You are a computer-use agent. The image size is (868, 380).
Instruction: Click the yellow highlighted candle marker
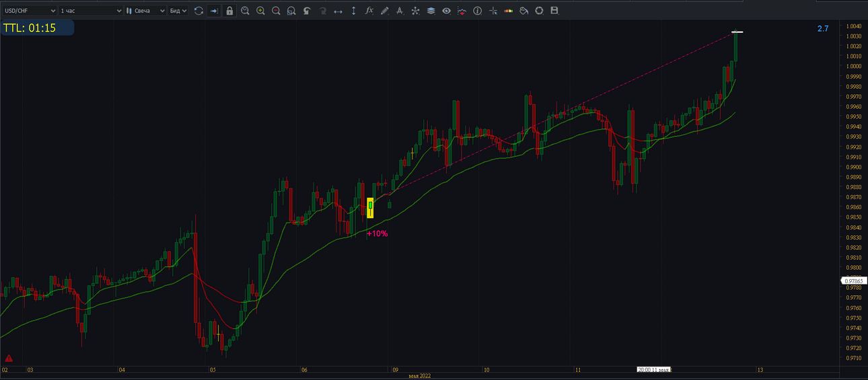(x=370, y=208)
